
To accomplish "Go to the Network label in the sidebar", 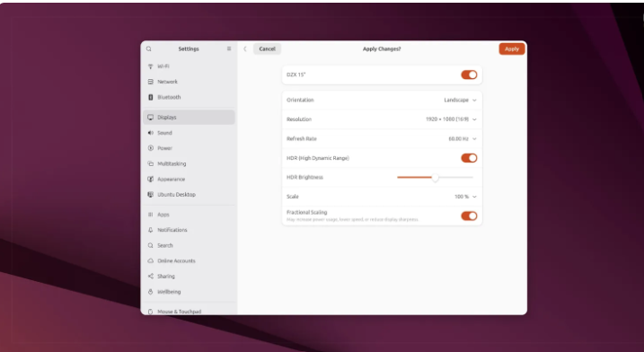I will coord(168,82).
